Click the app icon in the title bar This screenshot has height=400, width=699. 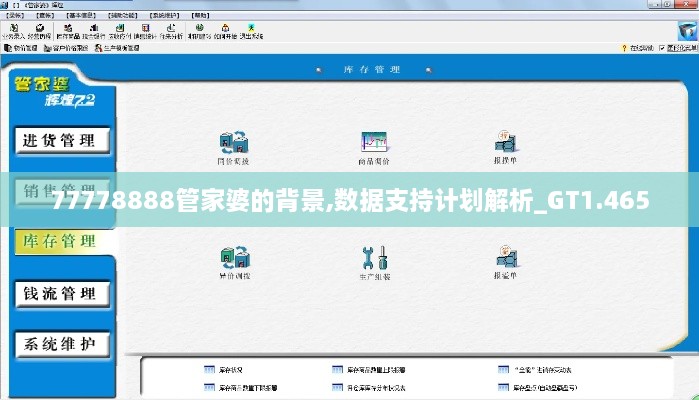pos(4,5)
